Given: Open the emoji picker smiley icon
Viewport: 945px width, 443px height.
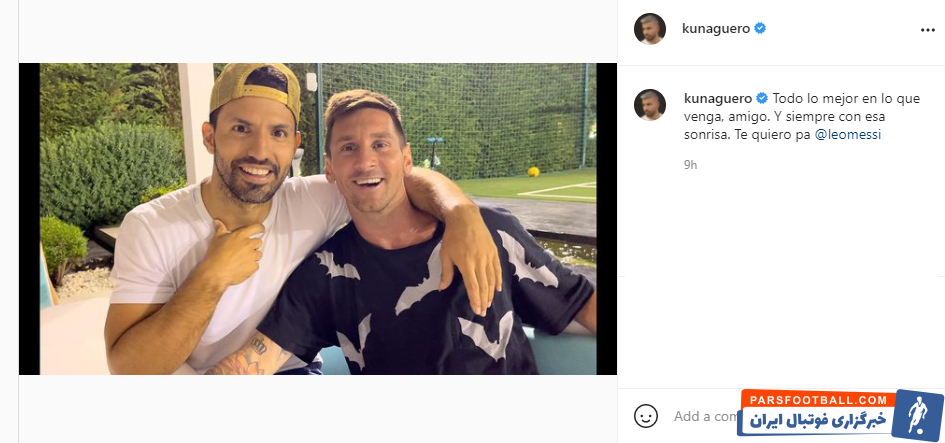Looking at the screenshot, I should 646,415.
